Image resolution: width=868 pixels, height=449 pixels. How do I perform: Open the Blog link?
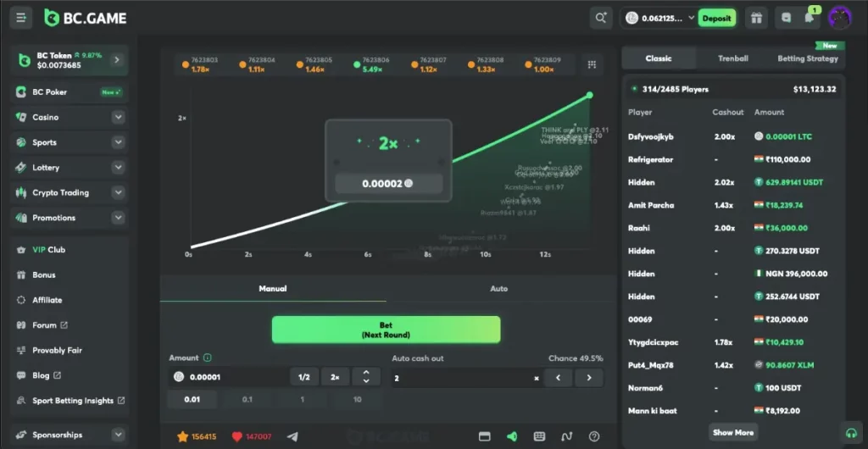click(47, 375)
